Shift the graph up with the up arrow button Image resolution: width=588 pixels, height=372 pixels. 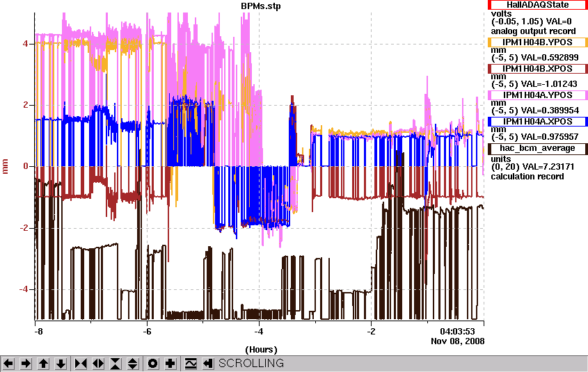click(44, 364)
